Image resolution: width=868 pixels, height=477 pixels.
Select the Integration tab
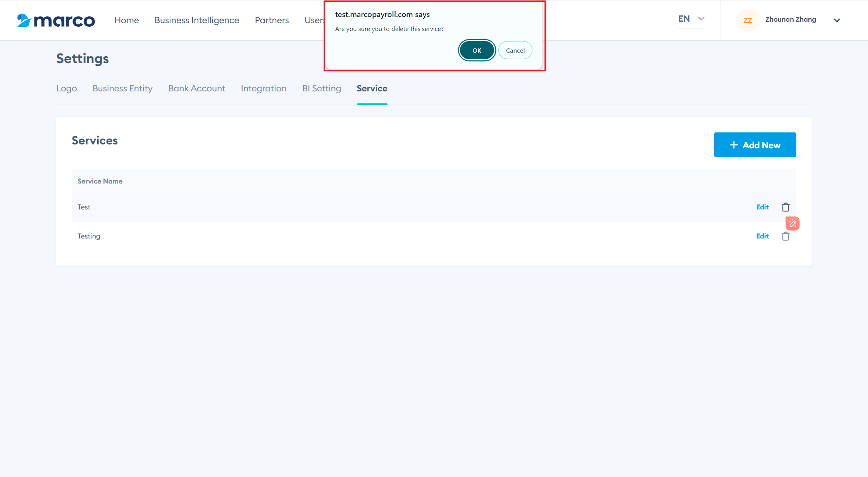(x=263, y=88)
